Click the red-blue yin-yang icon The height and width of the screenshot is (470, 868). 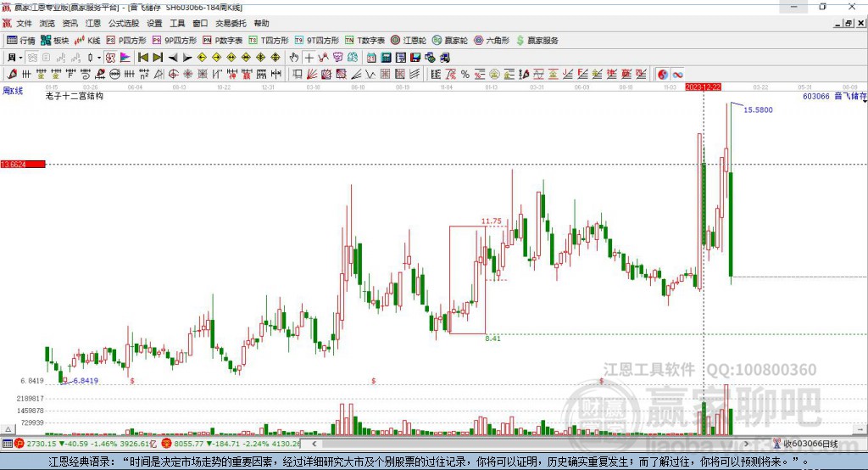click(663, 75)
